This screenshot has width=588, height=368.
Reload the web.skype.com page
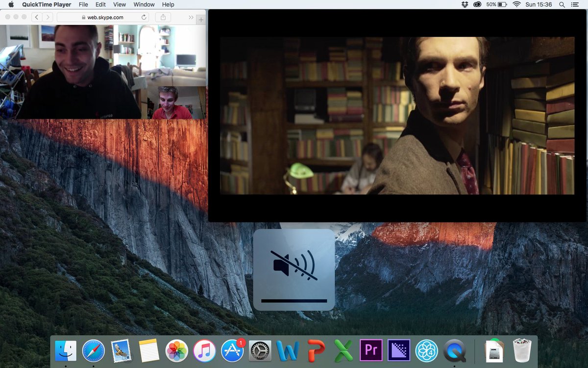pos(144,17)
